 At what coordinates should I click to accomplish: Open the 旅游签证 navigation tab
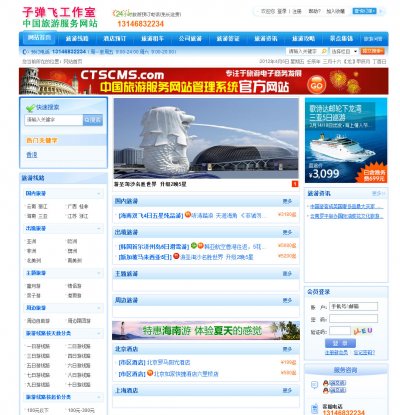tap(228, 39)
